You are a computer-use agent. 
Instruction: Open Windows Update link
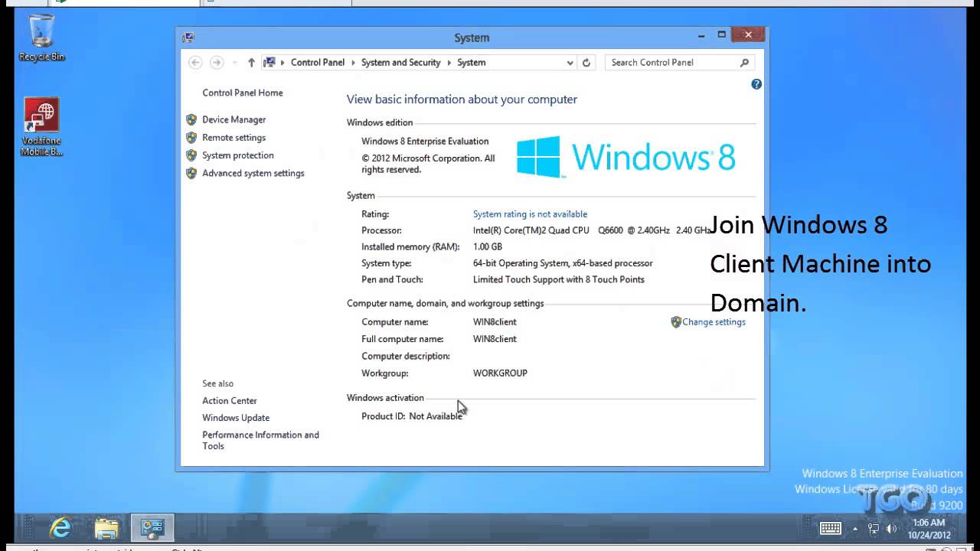coord(236,418)
